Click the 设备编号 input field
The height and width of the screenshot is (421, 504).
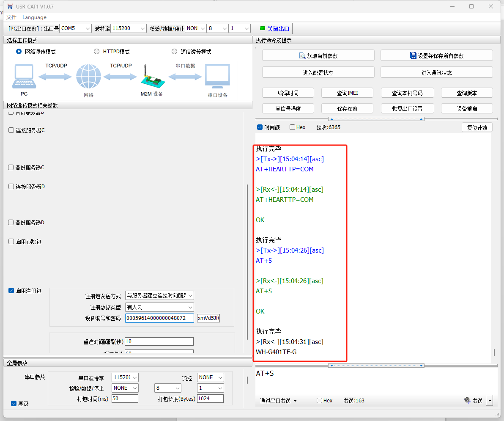point(159,318)
